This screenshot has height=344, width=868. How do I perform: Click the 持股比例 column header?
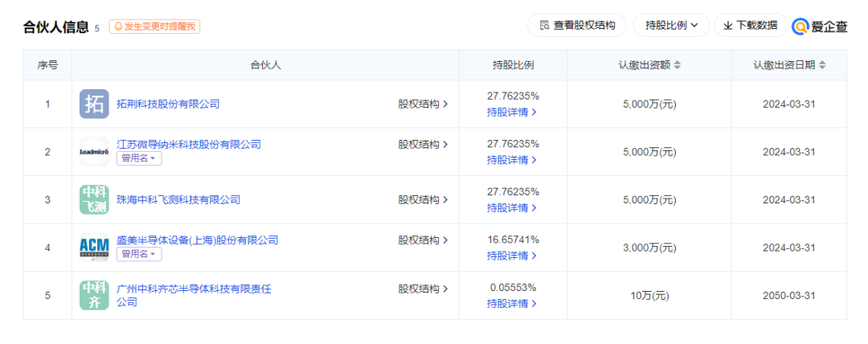tap(513, 65)
